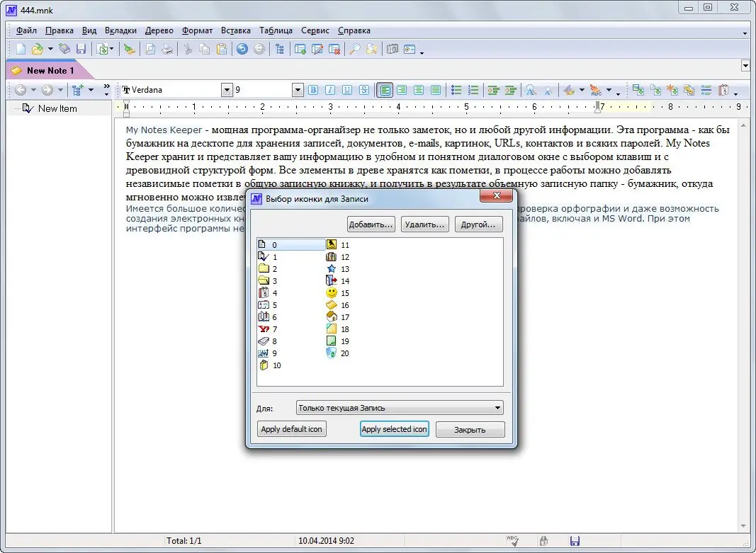Expand the back navigation history arrow

[x=33, y=90]
